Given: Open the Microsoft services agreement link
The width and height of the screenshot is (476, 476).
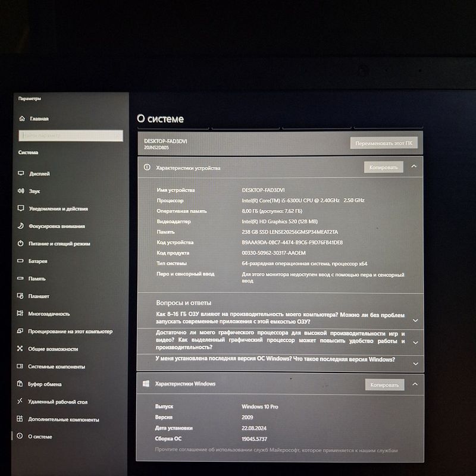Looking at the screenshot, I should point(276,450).
